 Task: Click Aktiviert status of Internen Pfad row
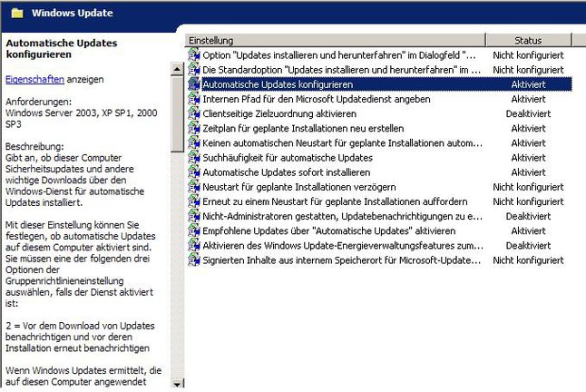tap(528, 99)
